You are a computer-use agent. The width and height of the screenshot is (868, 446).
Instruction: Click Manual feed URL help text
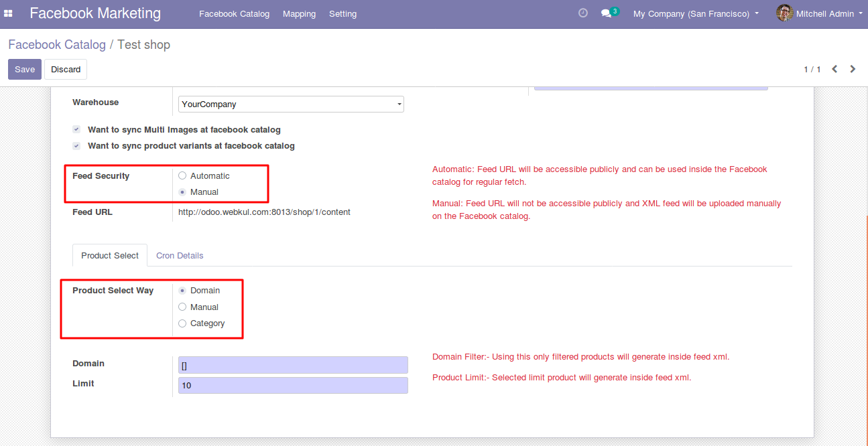coord(607,210)
